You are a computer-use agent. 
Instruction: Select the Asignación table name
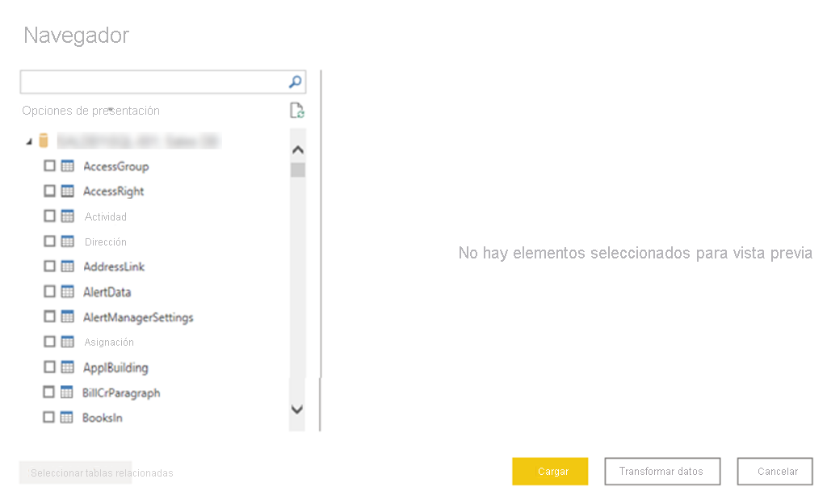click(109, 342)
